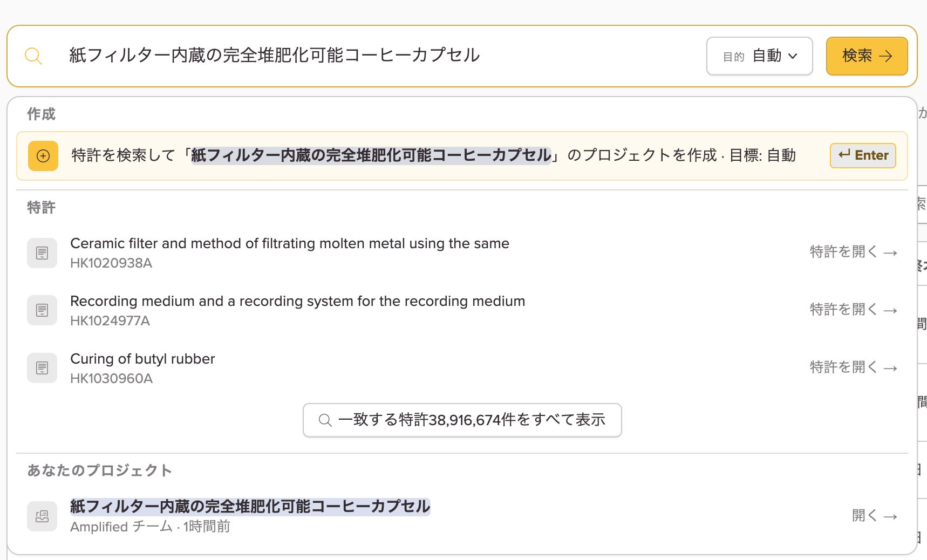Image resolution: width=927 pixels, height=560 pixels.
Task: Click the yellow plus create-project icon
Action: pos(43,156)
